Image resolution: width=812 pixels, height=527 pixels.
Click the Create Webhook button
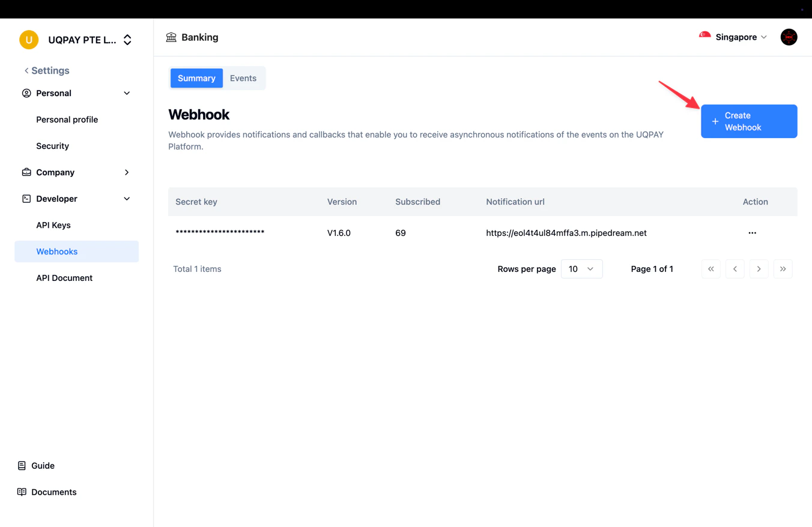749,121
